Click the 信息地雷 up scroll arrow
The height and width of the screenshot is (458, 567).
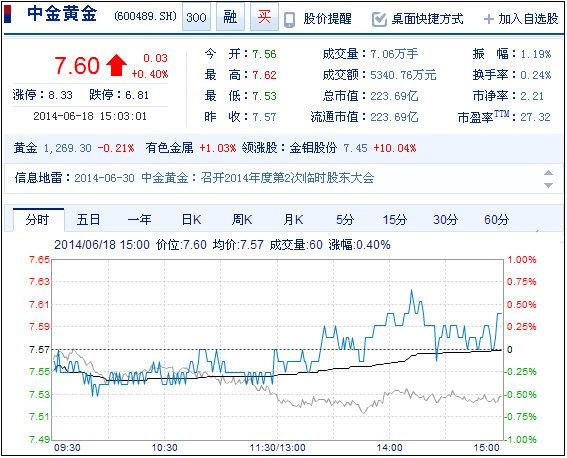coord(549,172)
